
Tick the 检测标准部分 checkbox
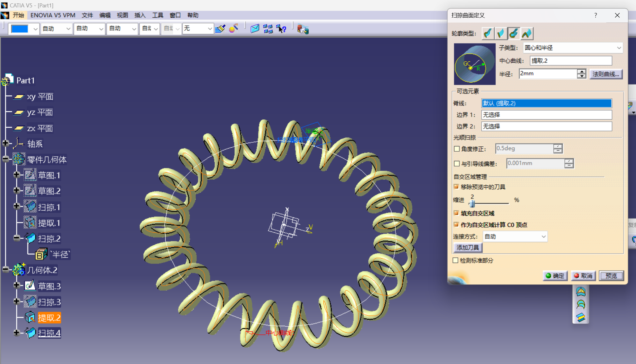click(455, 260)
